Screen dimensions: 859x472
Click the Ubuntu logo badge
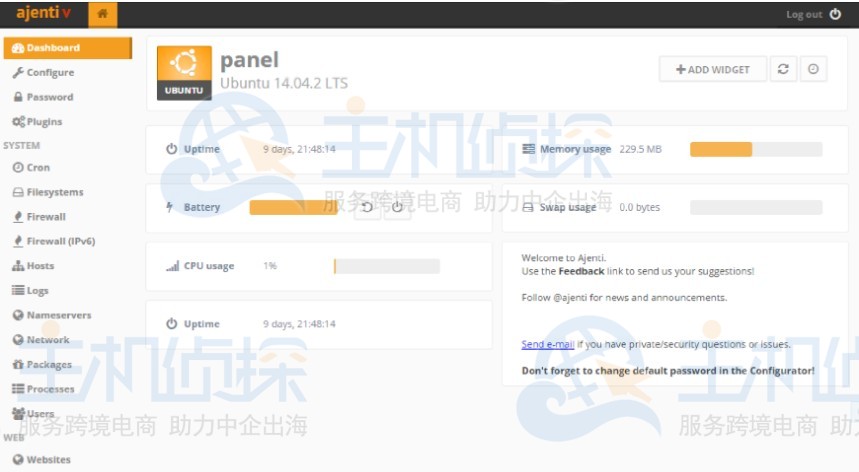tap(184, 72)
